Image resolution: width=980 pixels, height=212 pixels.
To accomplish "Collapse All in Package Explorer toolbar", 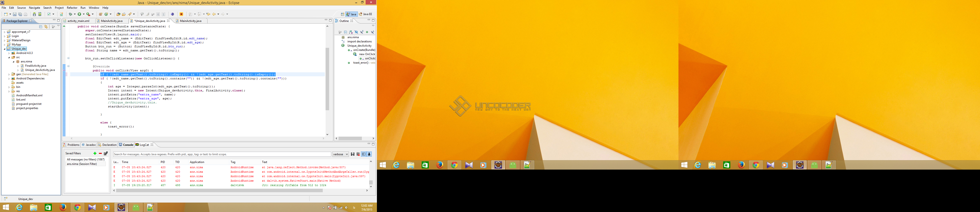I will [x=41, y=27].
